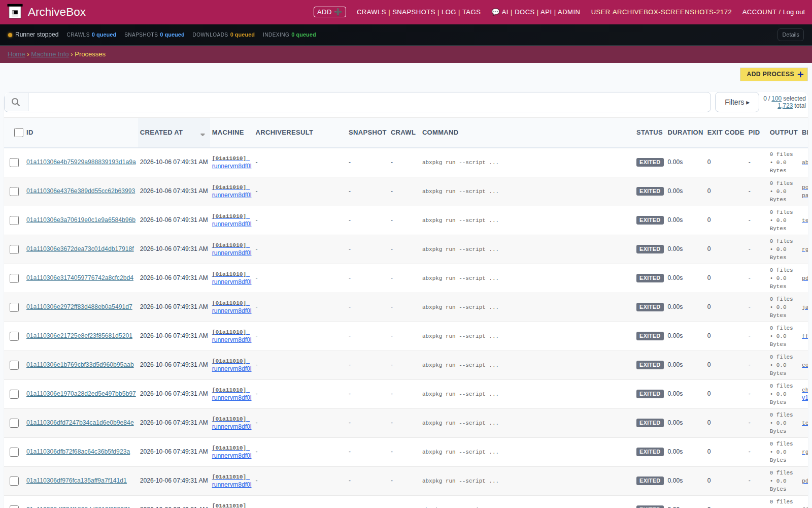
Task: Click the sort arrow on CREATED AT
Action: point(202,135)
